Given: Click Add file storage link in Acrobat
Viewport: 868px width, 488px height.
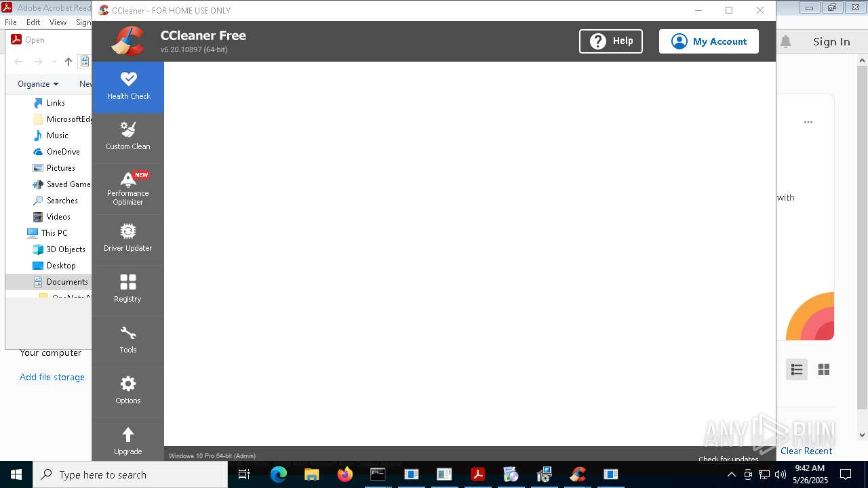Looking at the screenshot, I should coord(52,377).
